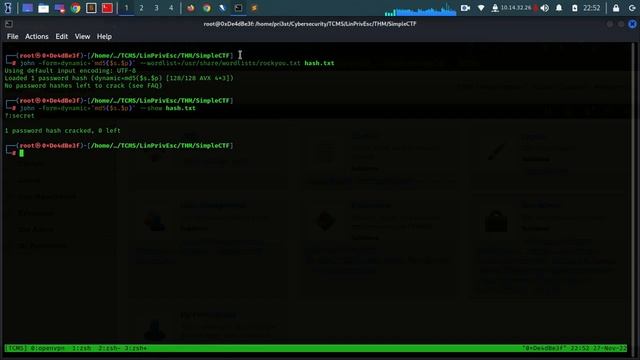The height and width of the screenshot is (360, 640).
Task: Click the screen recorder camera tray icon
Action: point(465,8)
